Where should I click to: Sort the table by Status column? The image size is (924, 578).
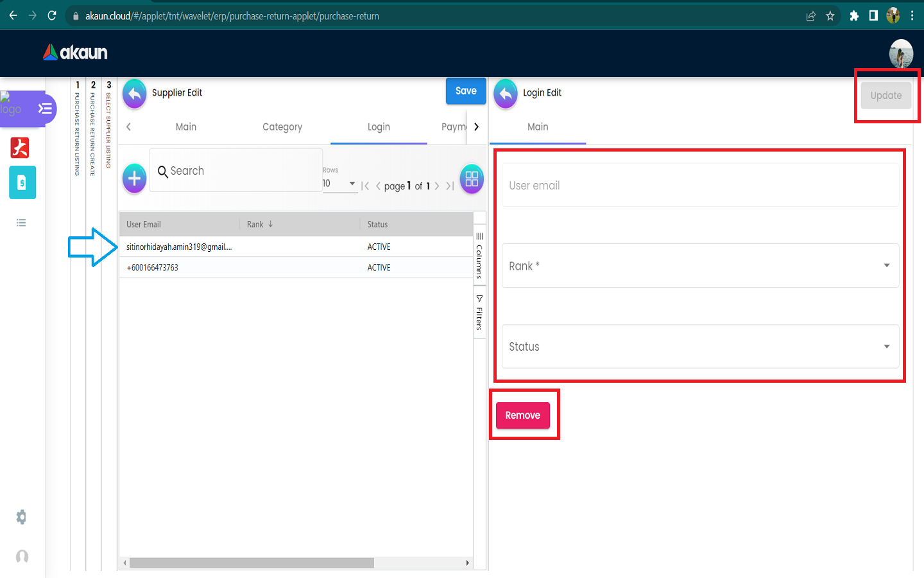(x=377, y=224)
